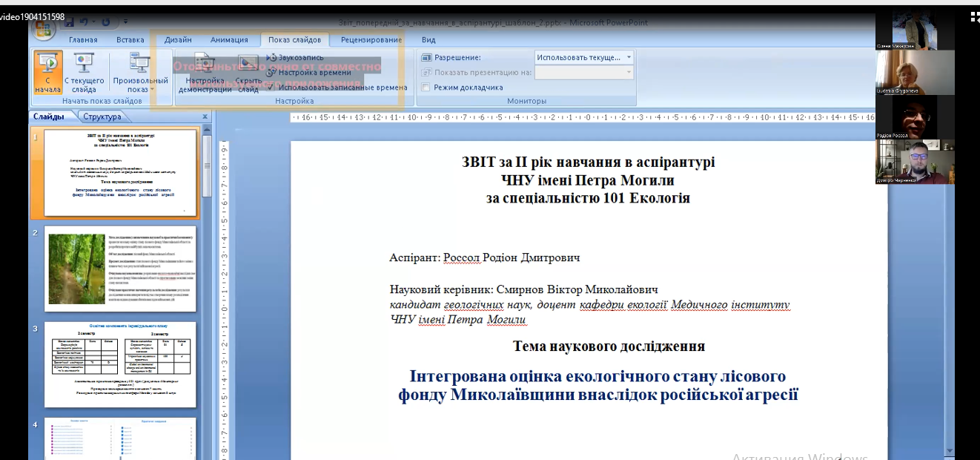
Task: Click the Начать показ слайдов group label
Action: click(x=102, y=101)
